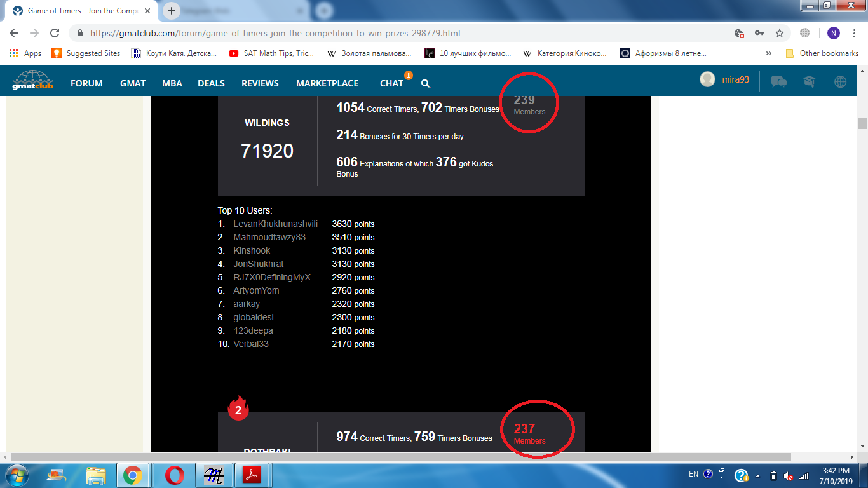The height and width of the screenshot is (488, 868).
Task: Click the search magnifier icon in navbar
Action: [x=426, y=83]
